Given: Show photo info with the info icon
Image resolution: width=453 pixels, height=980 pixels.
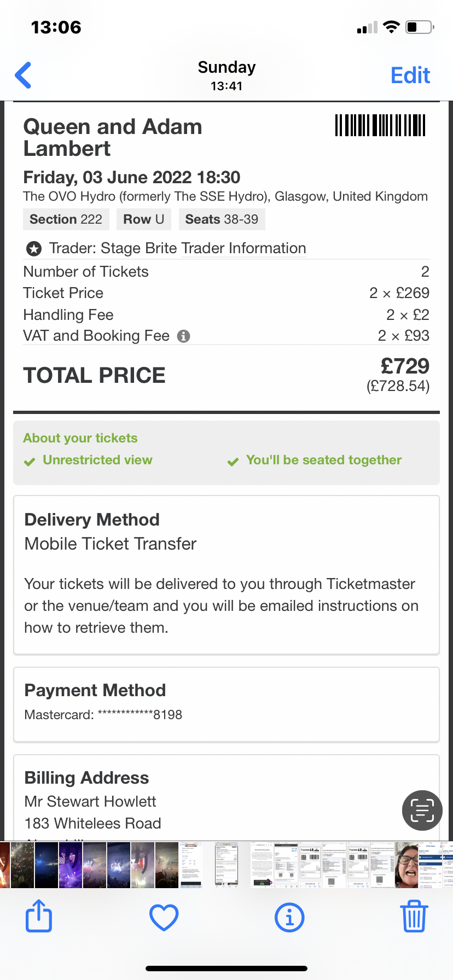Looking at the screenshot, I should tap(289, 917).
